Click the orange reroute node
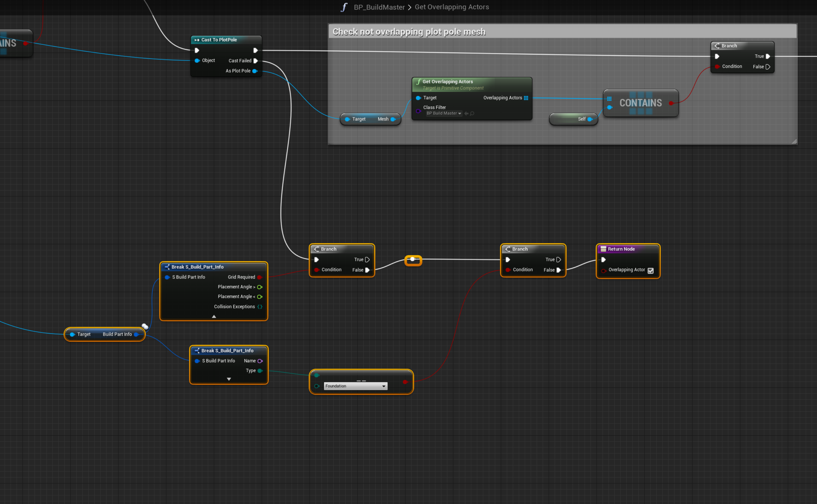Viewport: 817px width, 504px height. [x=413, y=260]
